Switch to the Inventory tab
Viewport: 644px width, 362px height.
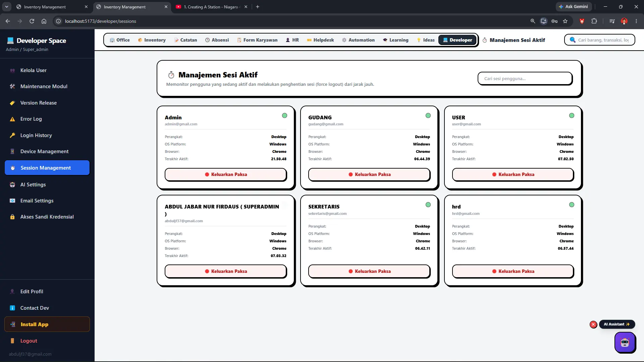pyautogui.click(x=152, y=40)
